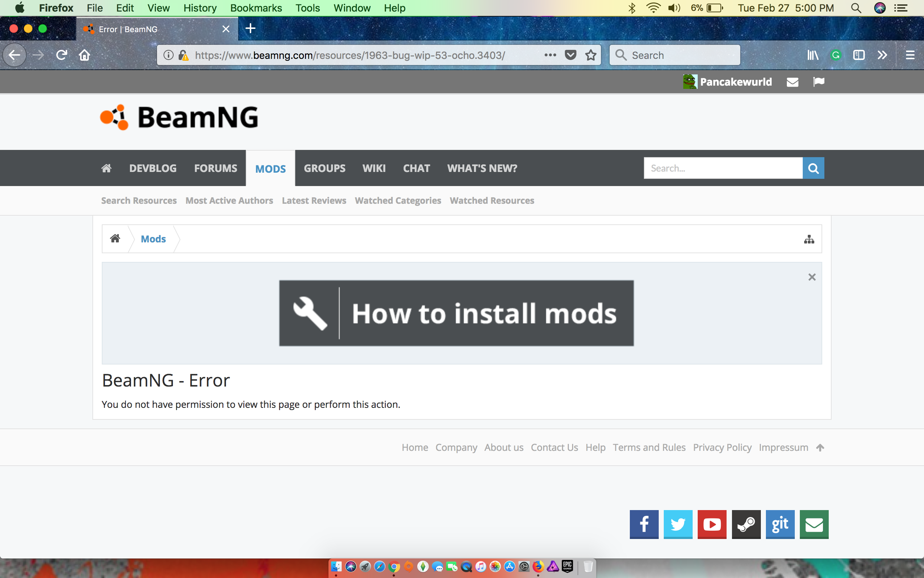924x578 pixels.
Task: Toggle the Firefox sidebar icon
Action: coord(859,55)
